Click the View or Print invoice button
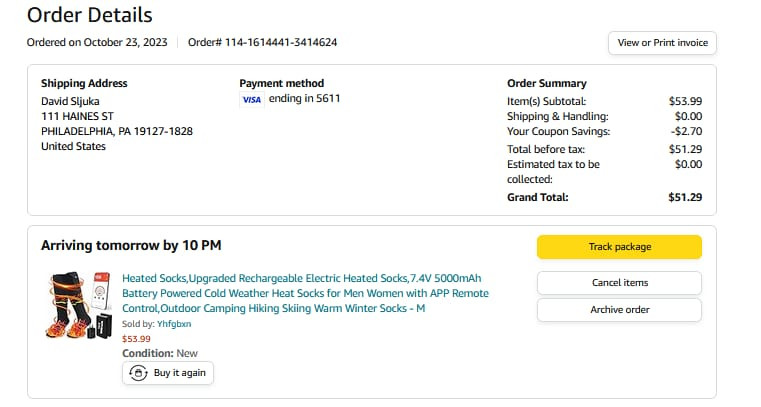 [x=662, y=43]
